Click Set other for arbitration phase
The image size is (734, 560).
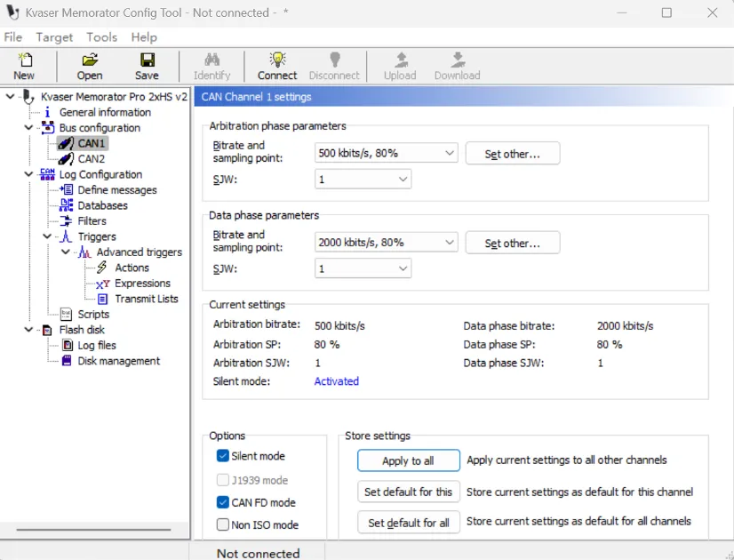pos(513,154)
